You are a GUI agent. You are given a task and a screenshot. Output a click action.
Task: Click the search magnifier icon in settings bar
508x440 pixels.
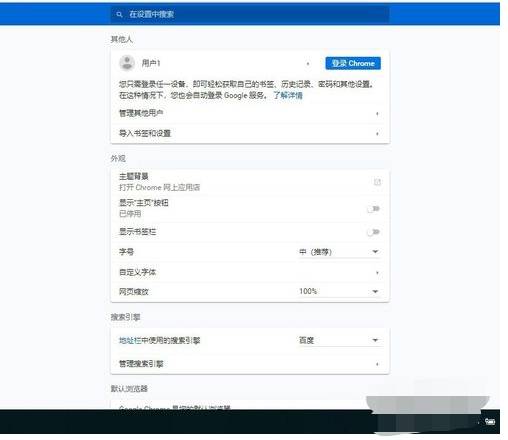click(119, 15)
